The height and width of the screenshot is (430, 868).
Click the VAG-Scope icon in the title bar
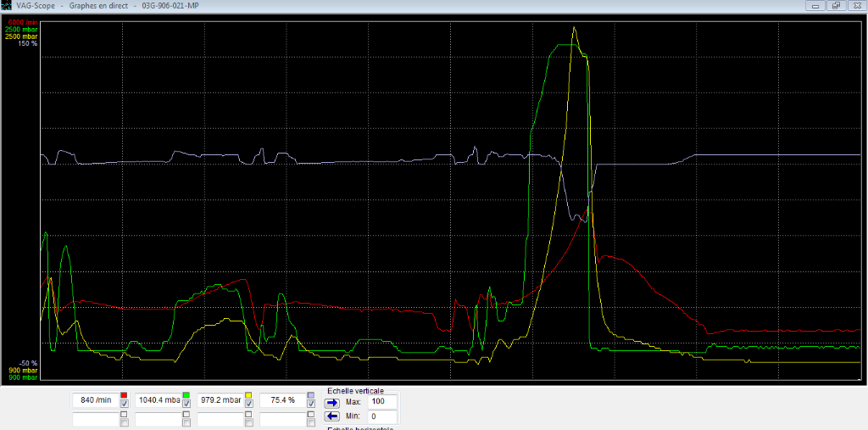pos(8,5)
